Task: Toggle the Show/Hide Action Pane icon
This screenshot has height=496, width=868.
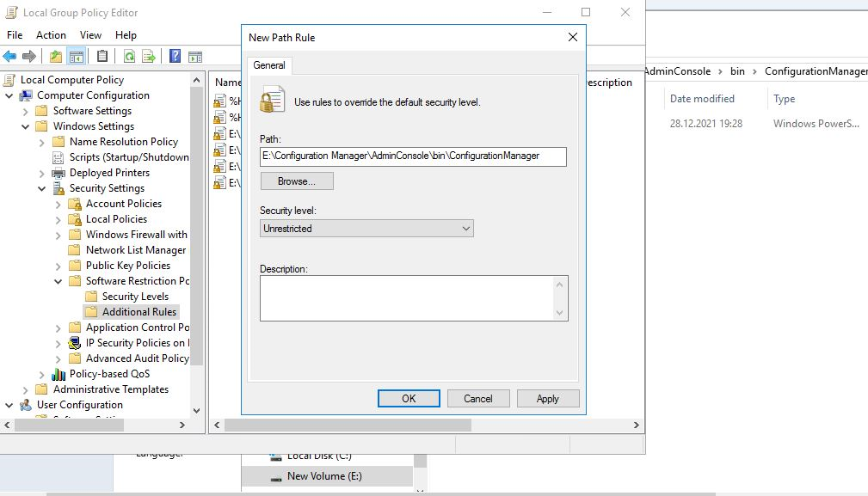Action: (x=195, y=56)
